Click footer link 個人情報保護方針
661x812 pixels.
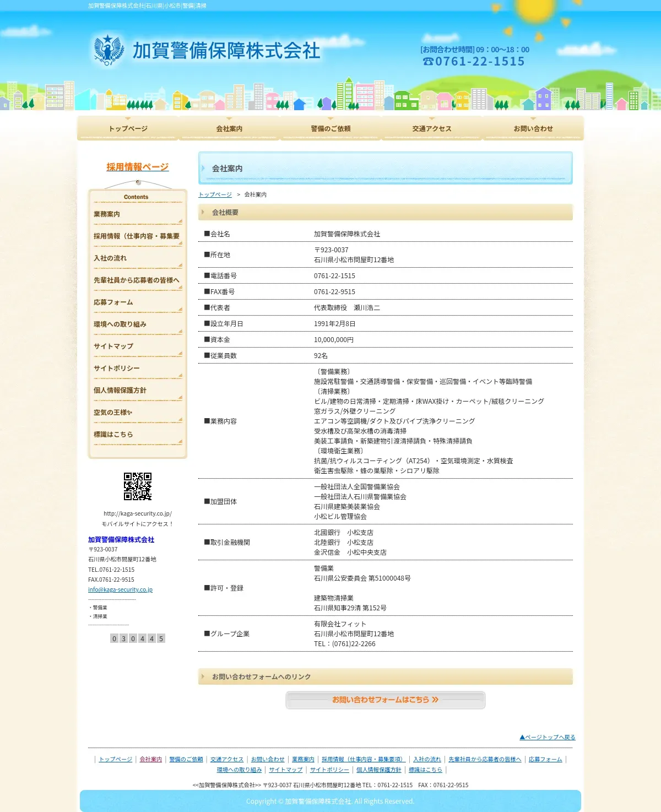click(379, 770)
